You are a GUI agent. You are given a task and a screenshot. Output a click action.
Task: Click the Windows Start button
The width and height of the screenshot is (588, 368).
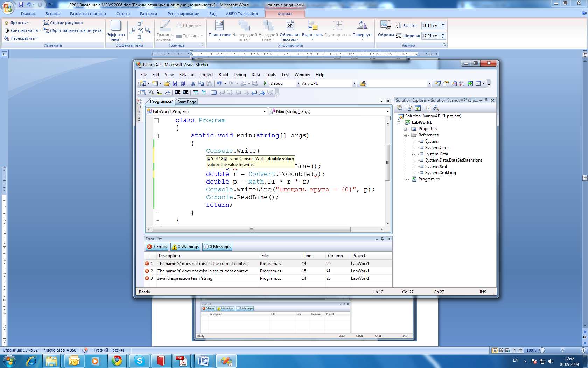(9, 361)
